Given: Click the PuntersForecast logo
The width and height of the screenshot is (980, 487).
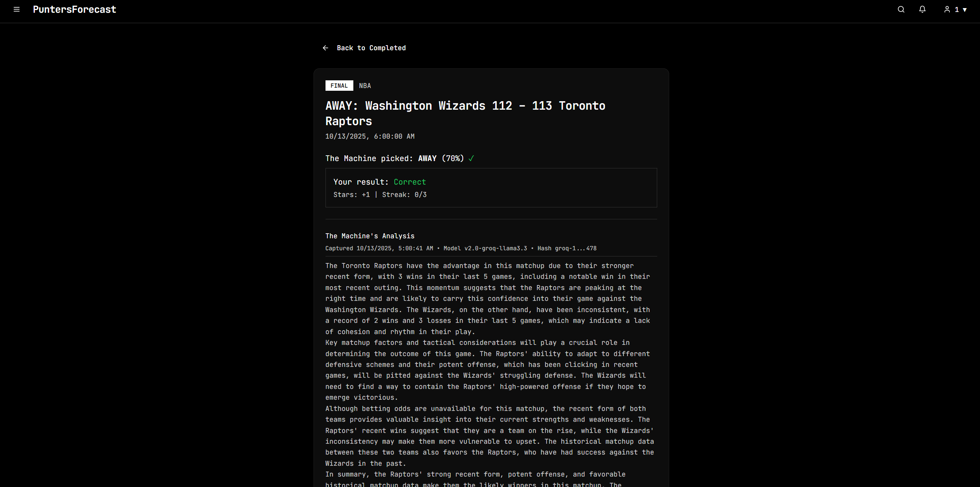Looking at the screenshot, I should tap(74, 9).
